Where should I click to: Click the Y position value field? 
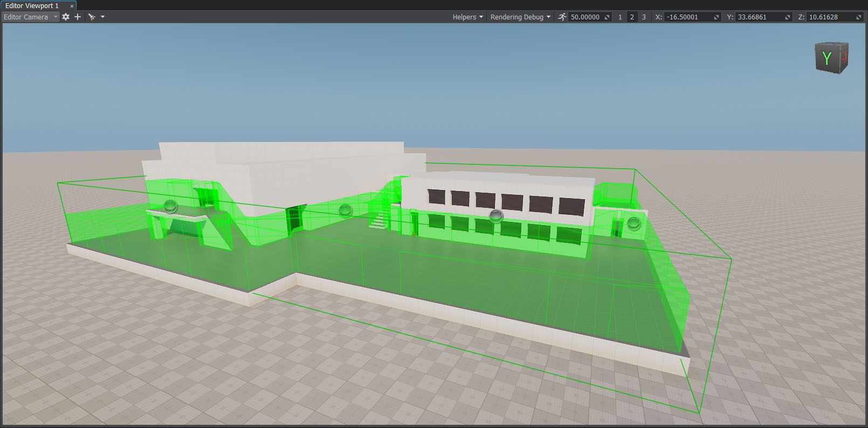pyautogui.click(x=759, y=17)
